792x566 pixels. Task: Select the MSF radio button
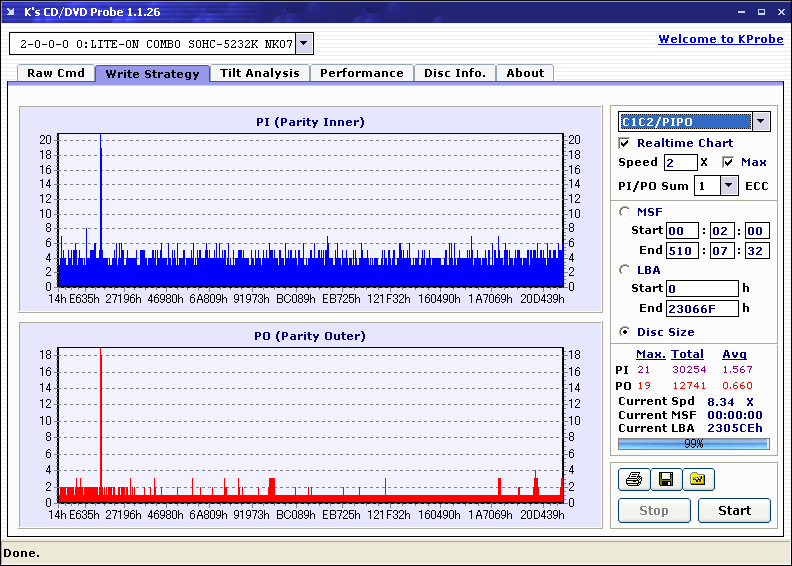[625, 211]
